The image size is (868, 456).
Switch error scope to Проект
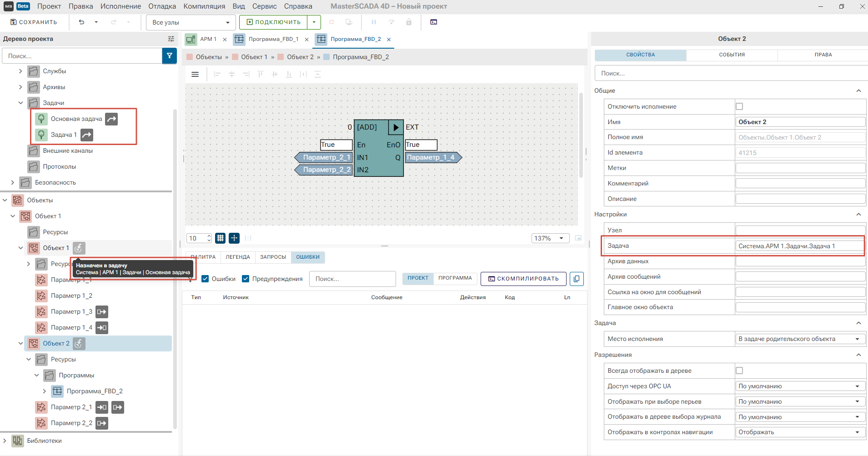coord(418,278)
